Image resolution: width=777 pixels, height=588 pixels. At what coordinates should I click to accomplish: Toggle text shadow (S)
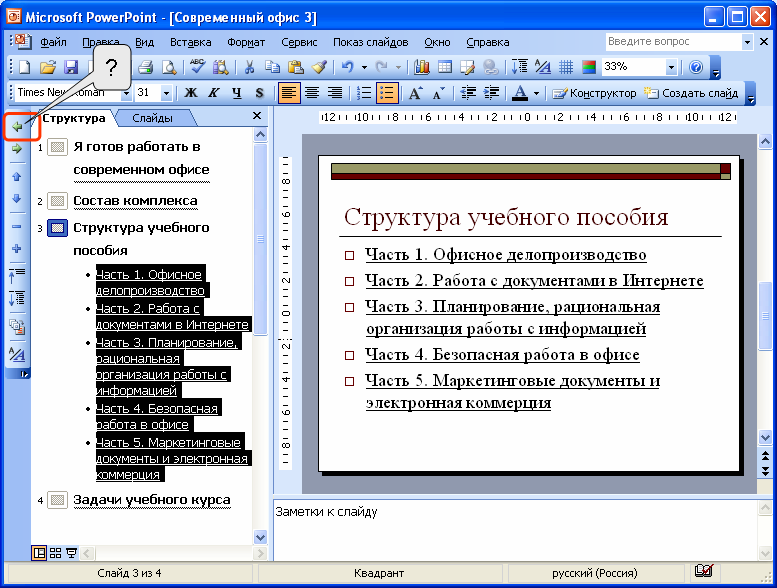point(259,93)
